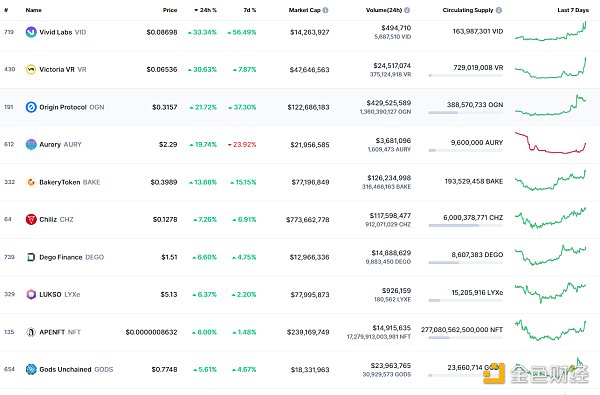Show the Circulating Supply info icon
Screen dimensions: 600x395
click(x=499, y=10)
